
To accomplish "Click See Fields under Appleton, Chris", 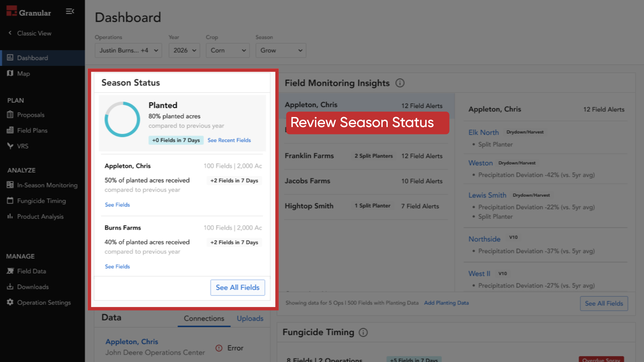I will click(117, 204).
